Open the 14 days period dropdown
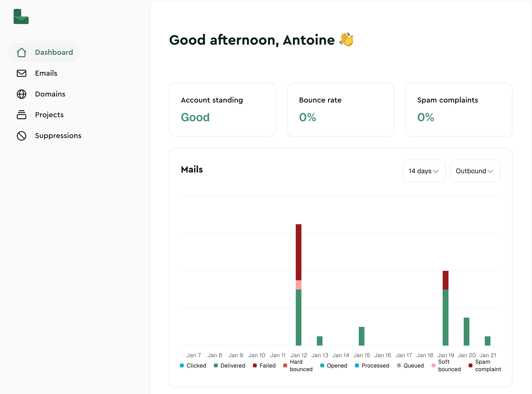The width and height of the screenshot is (532, 394). click(x=424, y=171)
